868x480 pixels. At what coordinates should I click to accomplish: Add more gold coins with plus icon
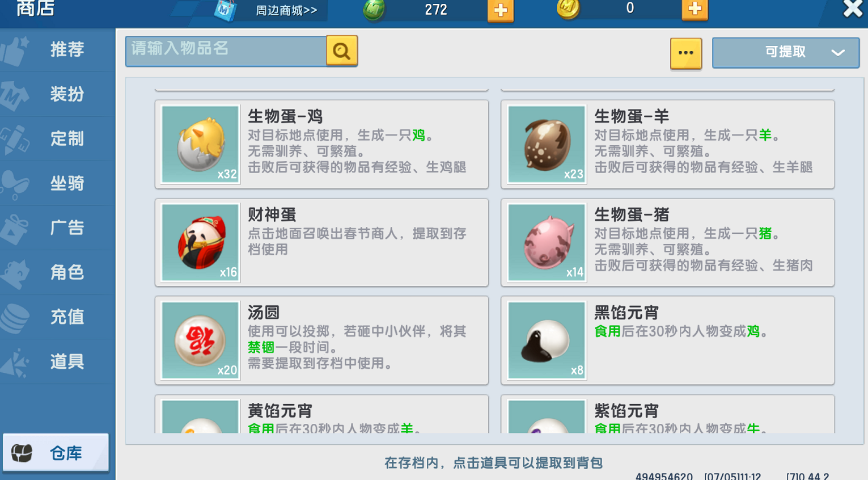click(x=695, y=9)
